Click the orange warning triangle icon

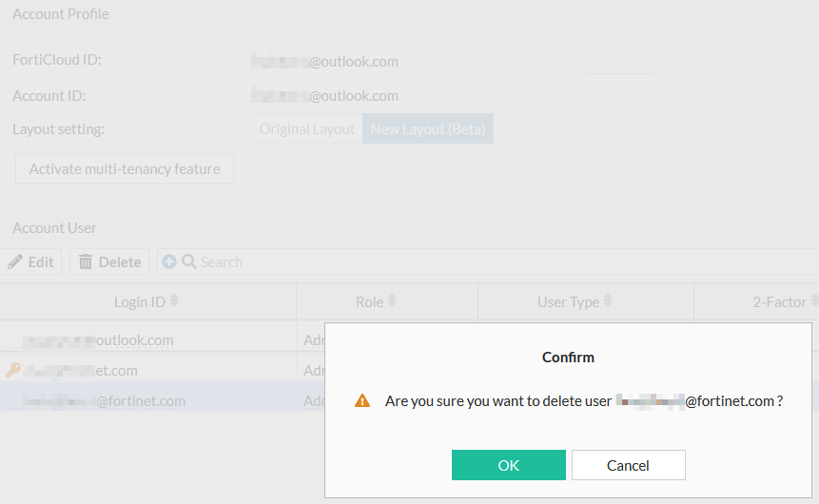click(362, 401)
